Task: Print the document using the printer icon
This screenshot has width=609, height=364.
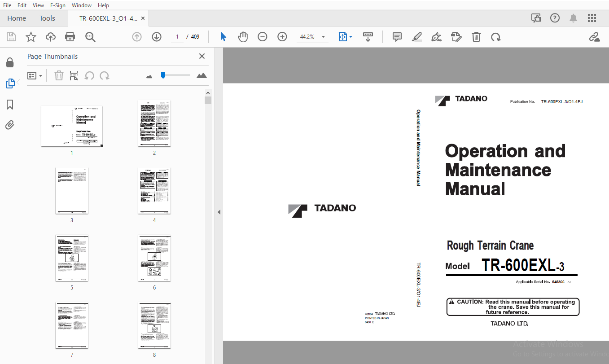Action: pyautogui.click(x=70, y=37)
